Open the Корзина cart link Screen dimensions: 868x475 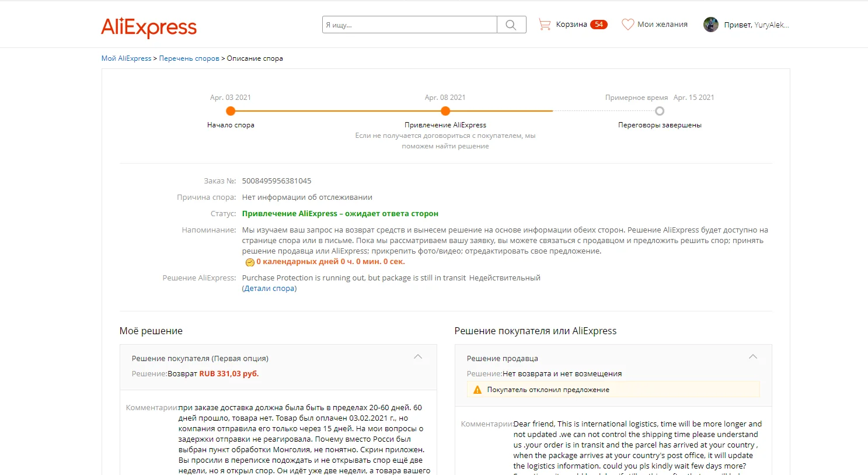point(571,25)
